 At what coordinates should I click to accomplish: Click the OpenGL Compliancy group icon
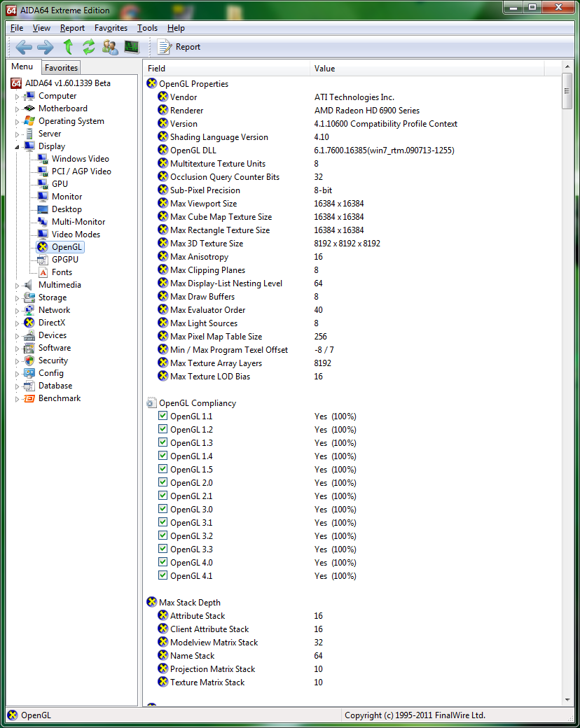tap(151, 402)
